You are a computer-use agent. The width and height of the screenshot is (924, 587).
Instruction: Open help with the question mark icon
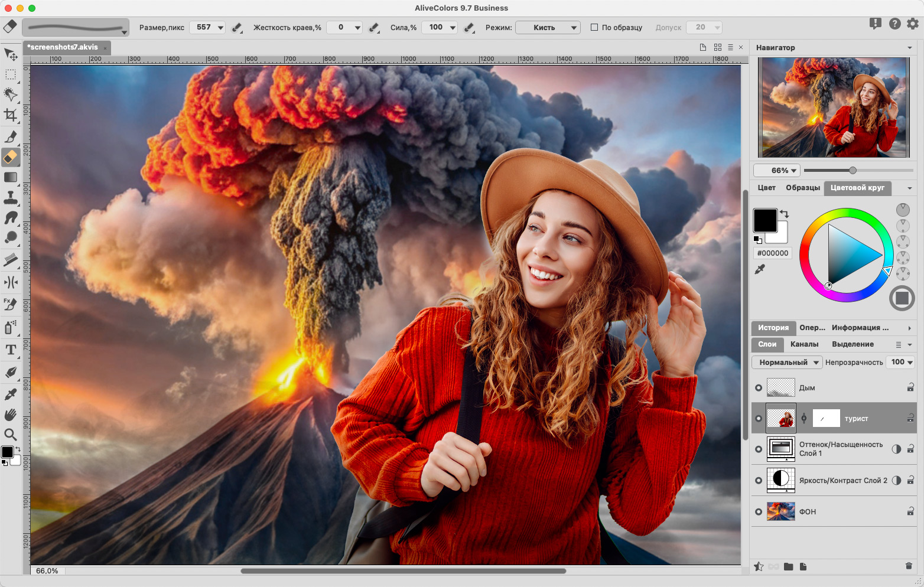pos(895,24)
